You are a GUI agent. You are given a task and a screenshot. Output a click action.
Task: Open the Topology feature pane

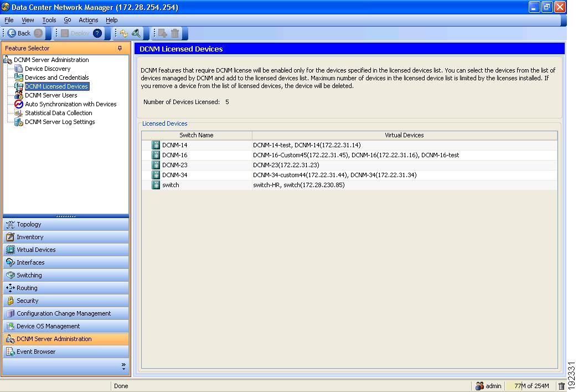pos(29,224)
